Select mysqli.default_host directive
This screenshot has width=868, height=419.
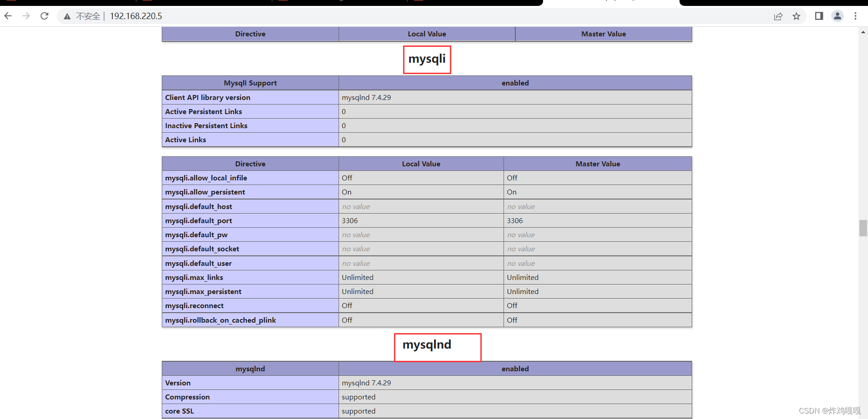[199, 206]
